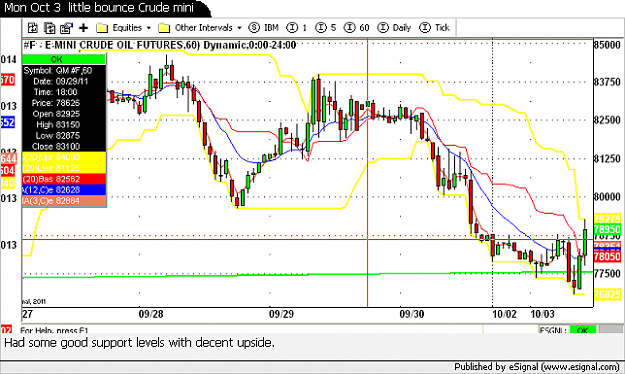Click the 82500 price axis label
The image size is (625, 374).
(607, 120)
